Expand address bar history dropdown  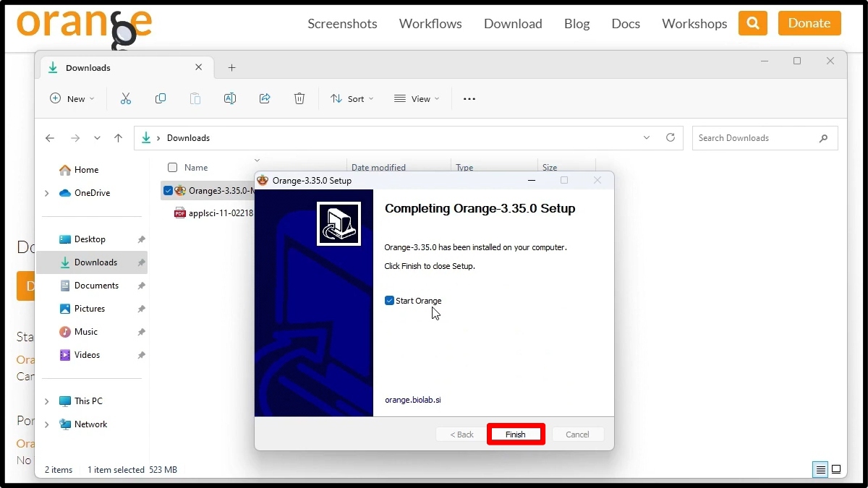coord(647,137)
